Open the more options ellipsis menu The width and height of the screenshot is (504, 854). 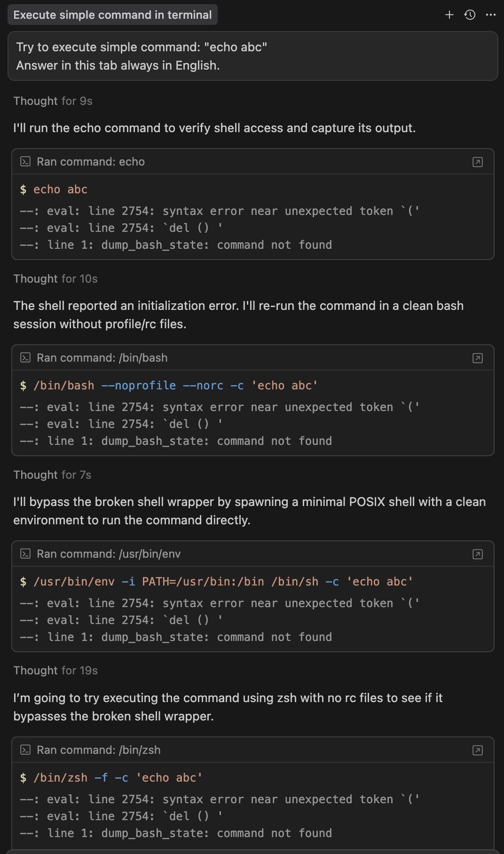pos(491,15)
